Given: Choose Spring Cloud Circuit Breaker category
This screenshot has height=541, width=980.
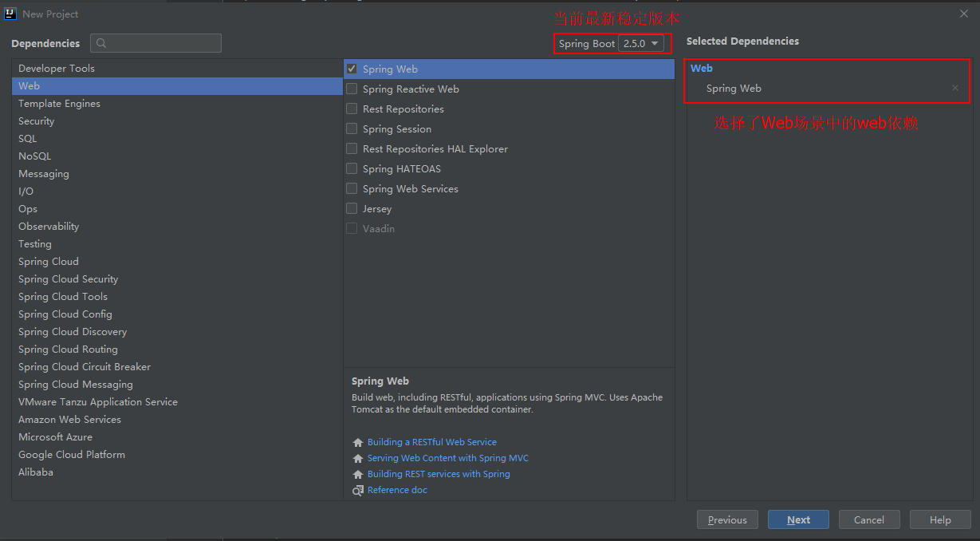Looking at the screenshot, I should point(177,367).
